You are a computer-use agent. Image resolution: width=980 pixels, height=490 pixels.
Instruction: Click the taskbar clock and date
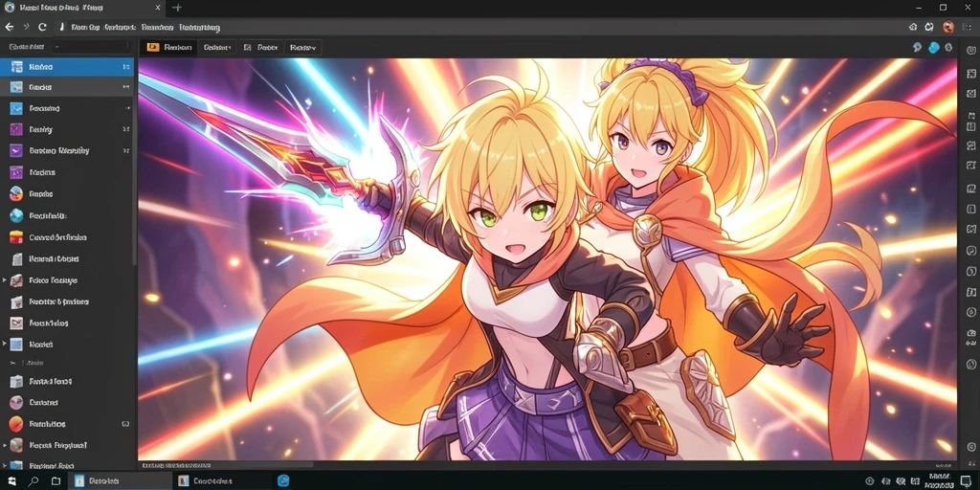click(x=938, y=480)
